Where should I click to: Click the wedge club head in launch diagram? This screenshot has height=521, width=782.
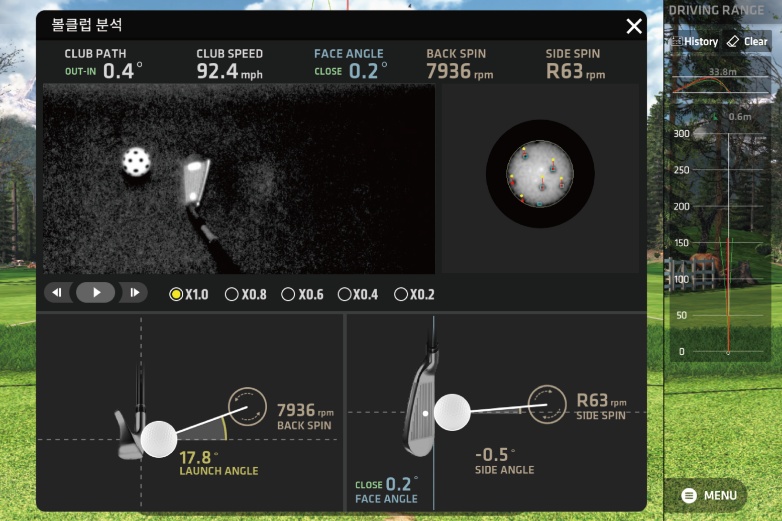129,434
